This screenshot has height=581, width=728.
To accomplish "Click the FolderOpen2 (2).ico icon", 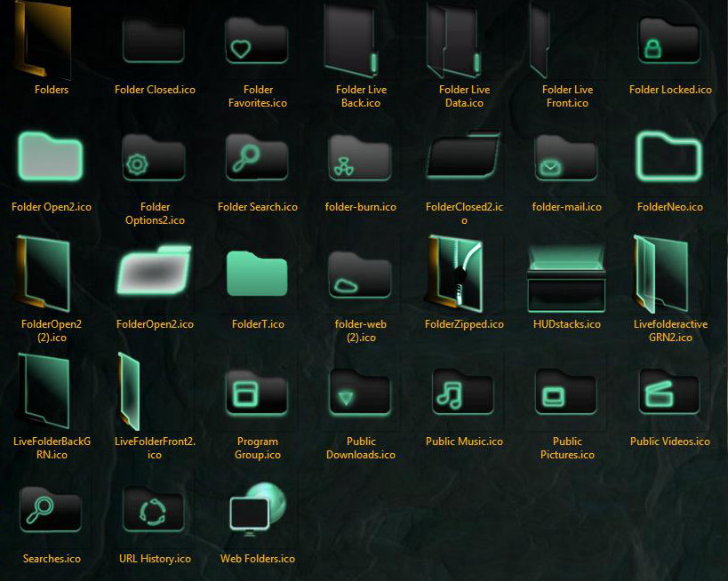I will pos(43,274).
